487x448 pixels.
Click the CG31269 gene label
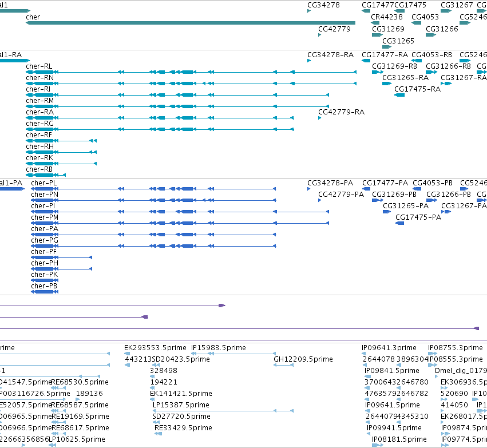point(388,29)
